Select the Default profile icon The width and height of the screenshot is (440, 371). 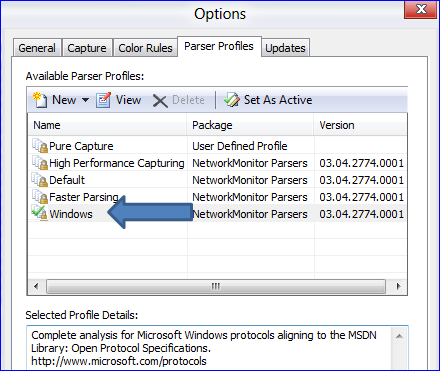(x=40, y=180)
